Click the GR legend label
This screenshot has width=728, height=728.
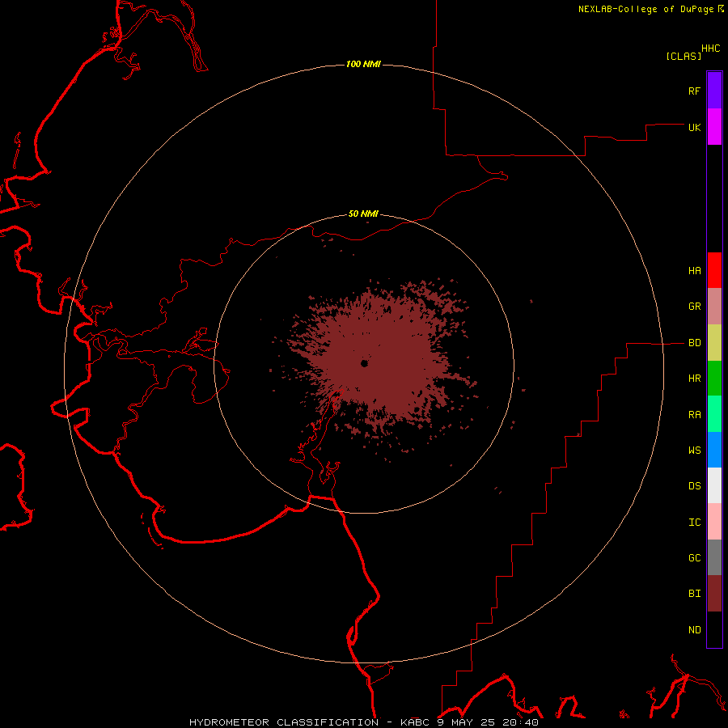tap(694, 306)
